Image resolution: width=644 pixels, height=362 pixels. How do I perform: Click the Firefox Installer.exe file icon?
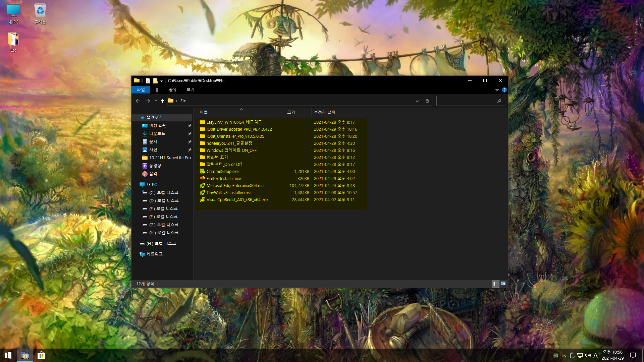point(202,178)
